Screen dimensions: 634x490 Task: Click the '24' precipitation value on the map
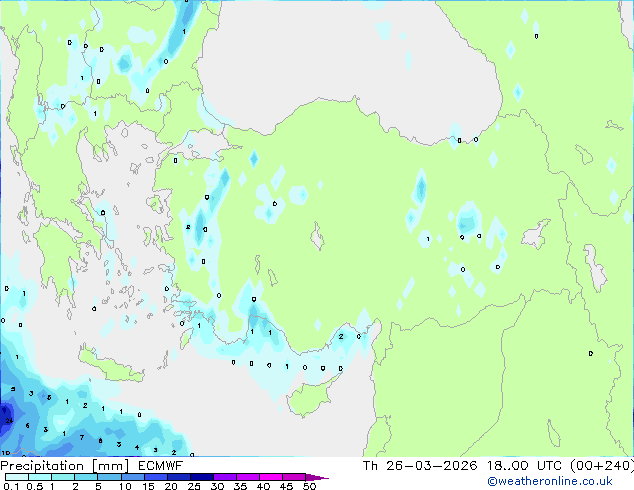click(9, 421)
